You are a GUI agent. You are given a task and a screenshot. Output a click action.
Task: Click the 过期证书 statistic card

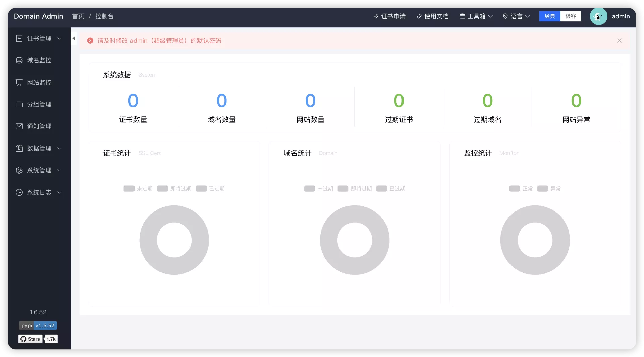click(399, 107)
